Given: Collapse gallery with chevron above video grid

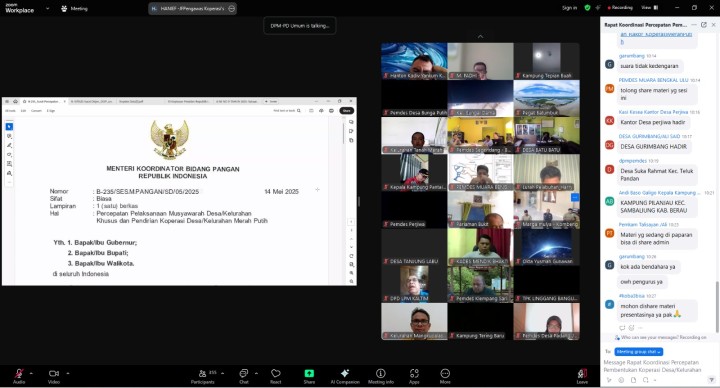Looking at the screenshot, I should click(x=480, y=36).
